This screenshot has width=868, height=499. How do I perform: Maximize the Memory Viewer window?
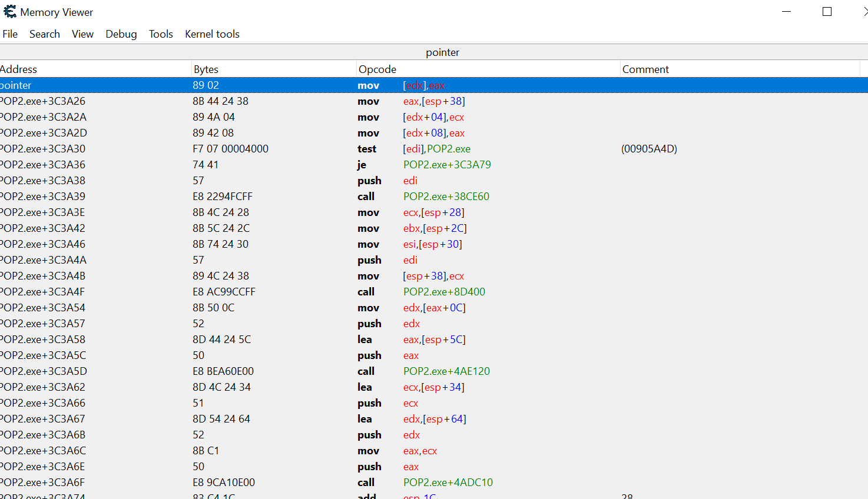pyautogui.click(x=827, y=12)
